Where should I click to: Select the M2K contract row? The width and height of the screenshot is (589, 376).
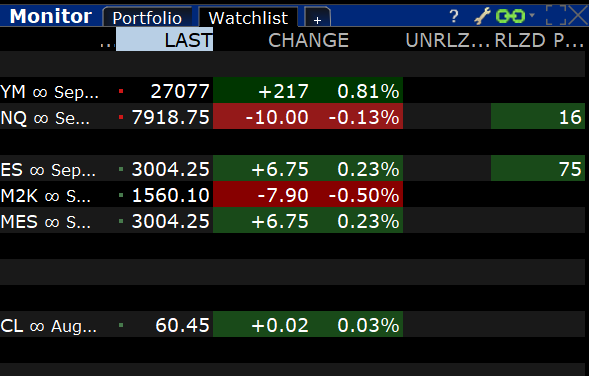292,195
